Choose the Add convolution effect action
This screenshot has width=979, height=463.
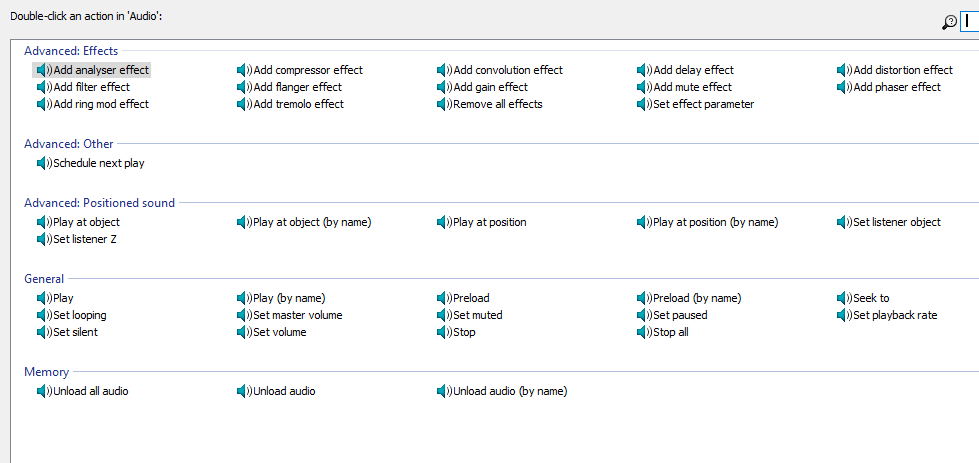[x=500, y=70]
